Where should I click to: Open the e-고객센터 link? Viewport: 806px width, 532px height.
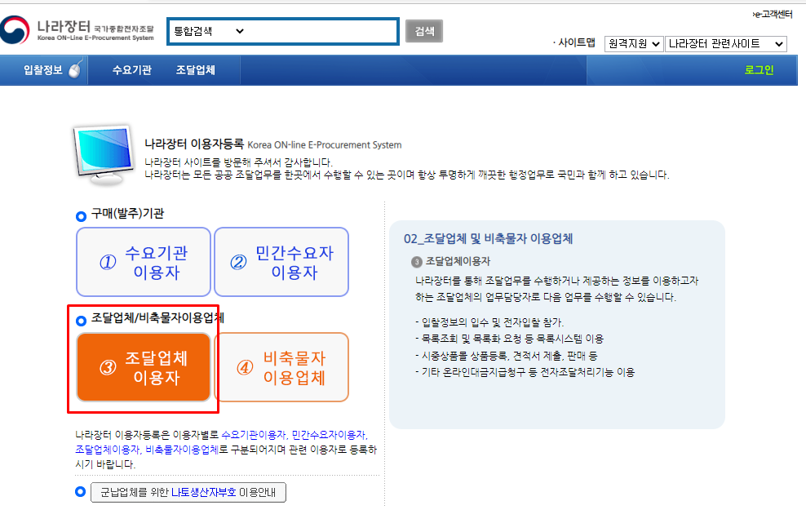[772, 15]
